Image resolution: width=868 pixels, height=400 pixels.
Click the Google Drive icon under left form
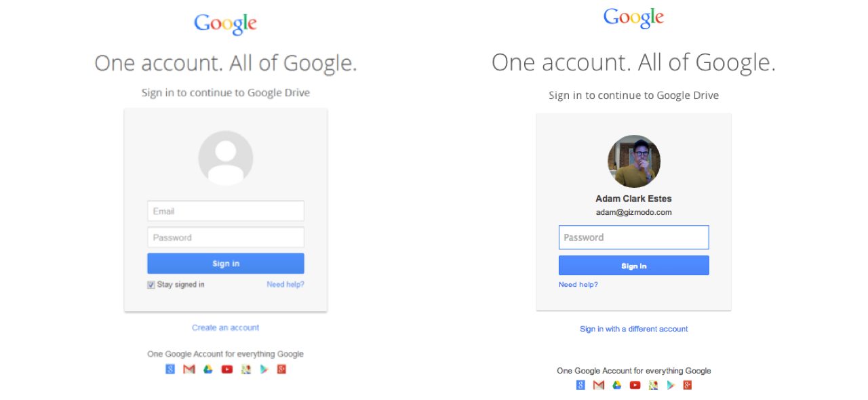[x=208, y=369]
